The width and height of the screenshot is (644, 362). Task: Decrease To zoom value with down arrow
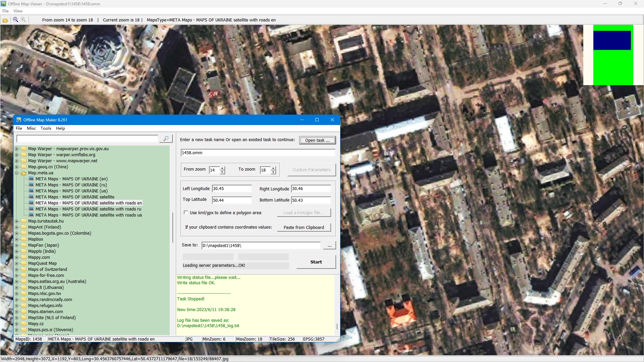tap(273, 172)
